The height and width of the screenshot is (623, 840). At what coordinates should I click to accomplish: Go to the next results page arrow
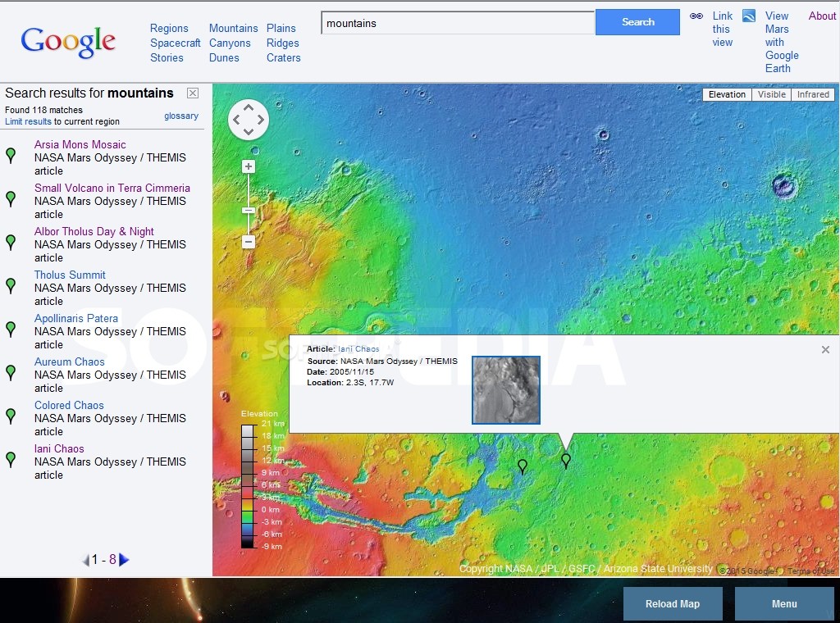[124, 560]
